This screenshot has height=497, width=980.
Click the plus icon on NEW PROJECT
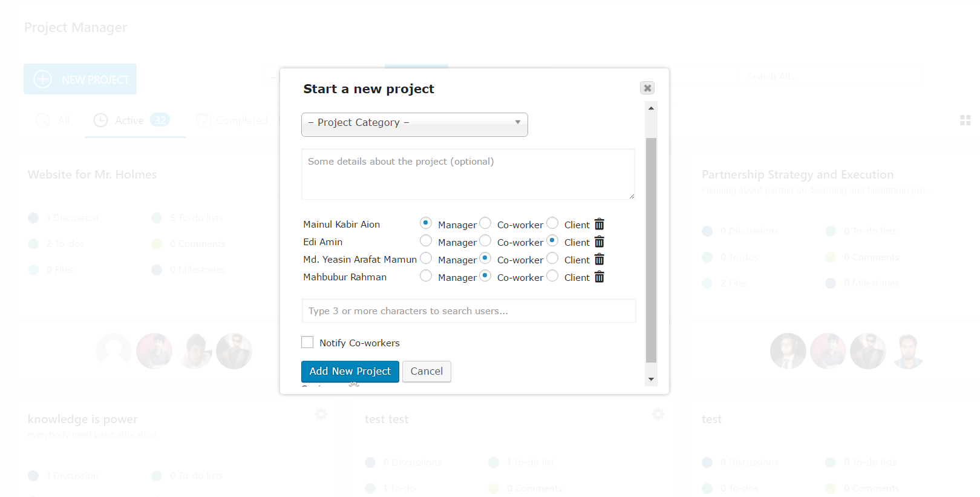coord(42,79)
